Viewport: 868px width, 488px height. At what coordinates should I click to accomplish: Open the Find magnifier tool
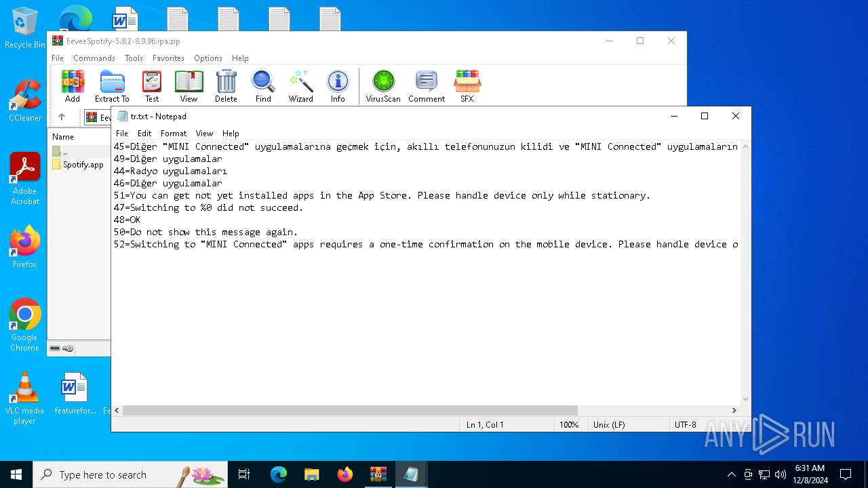(263, 86)
